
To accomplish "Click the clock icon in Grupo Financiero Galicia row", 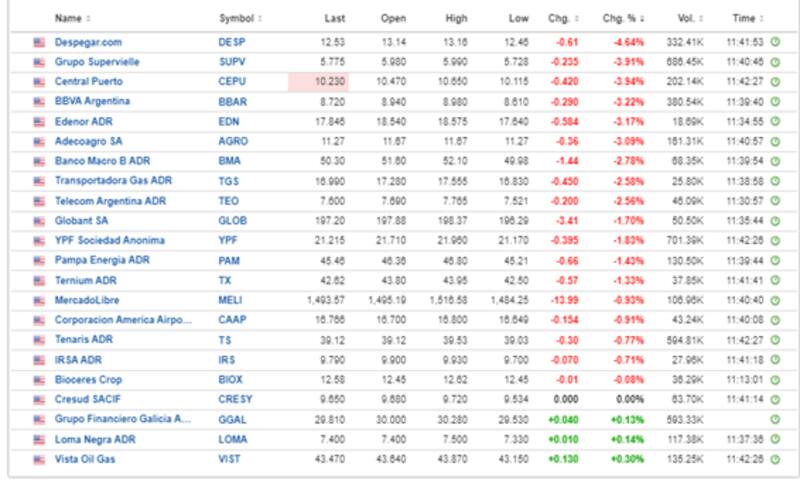I will tap(775, 418).
